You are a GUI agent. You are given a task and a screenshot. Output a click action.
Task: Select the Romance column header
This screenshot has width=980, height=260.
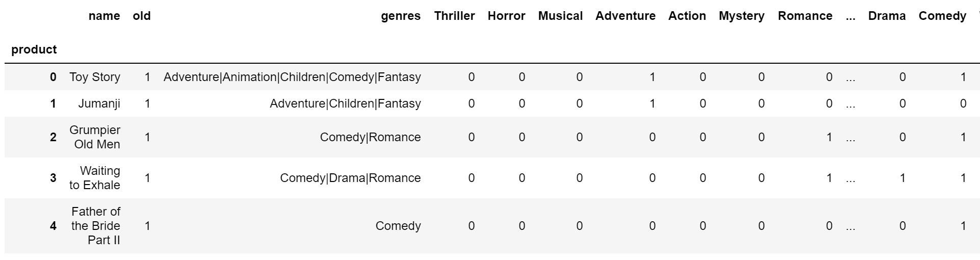click(x=805, y=16)
